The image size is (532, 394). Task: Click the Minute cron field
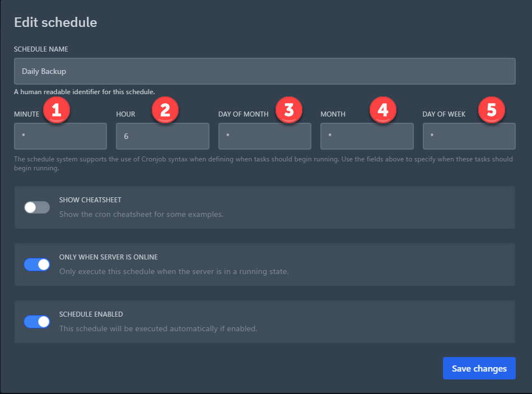[60, 136]
